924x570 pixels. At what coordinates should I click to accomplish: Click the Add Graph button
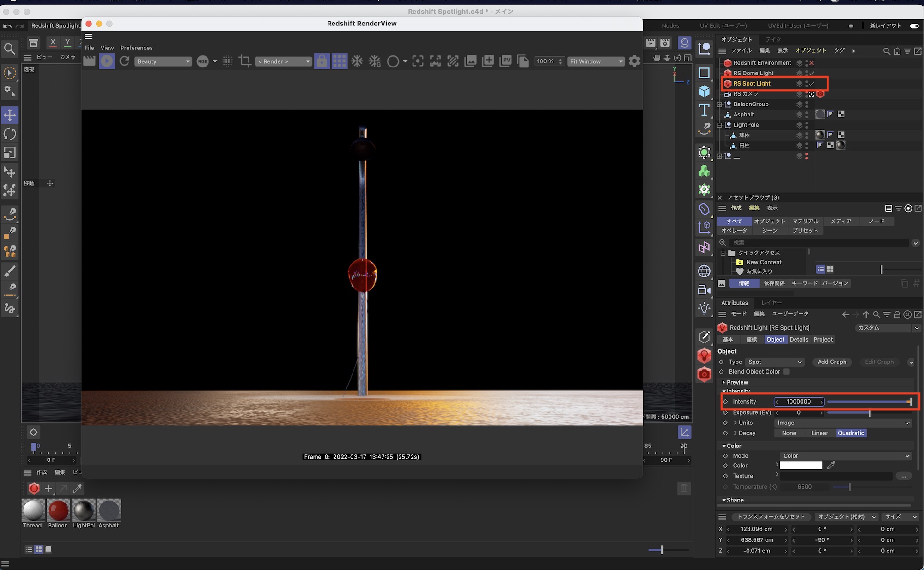pos(832,362)
